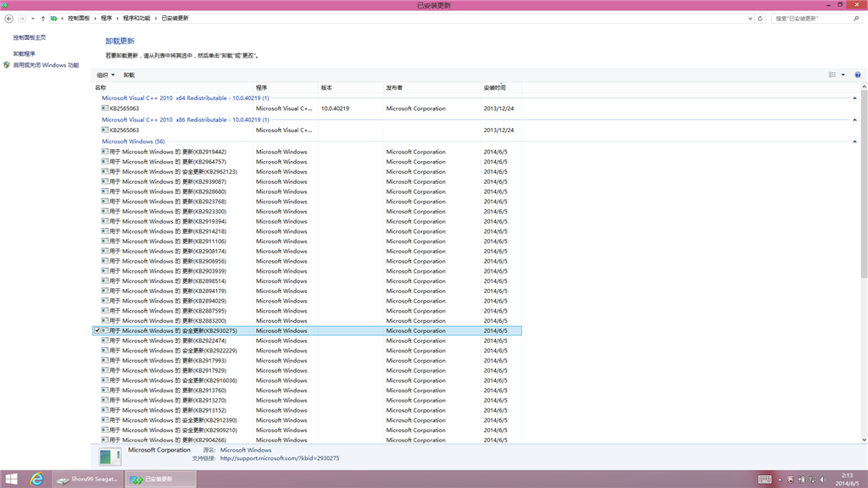The width and height of the screenshot is (868, 488).
Task: Select update row KB2898514
Action: click(307, 281)
